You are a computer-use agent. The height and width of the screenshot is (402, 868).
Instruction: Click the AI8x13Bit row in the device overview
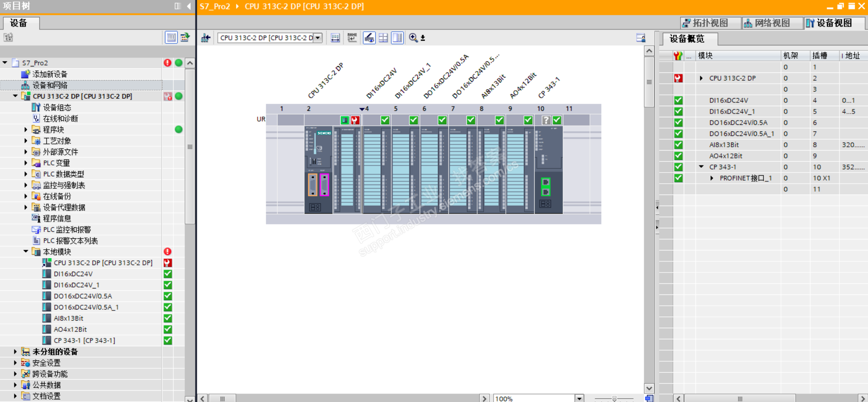tap(769, 145)
